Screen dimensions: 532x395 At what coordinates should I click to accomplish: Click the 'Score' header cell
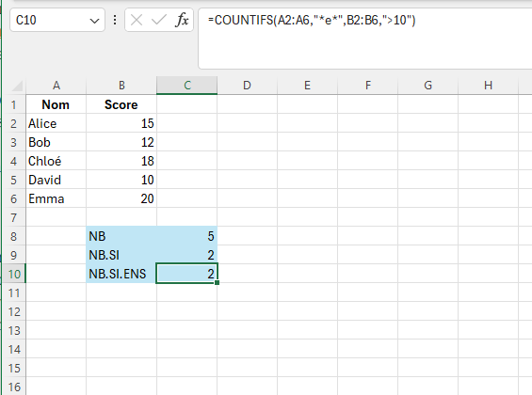tap(121, 104)
